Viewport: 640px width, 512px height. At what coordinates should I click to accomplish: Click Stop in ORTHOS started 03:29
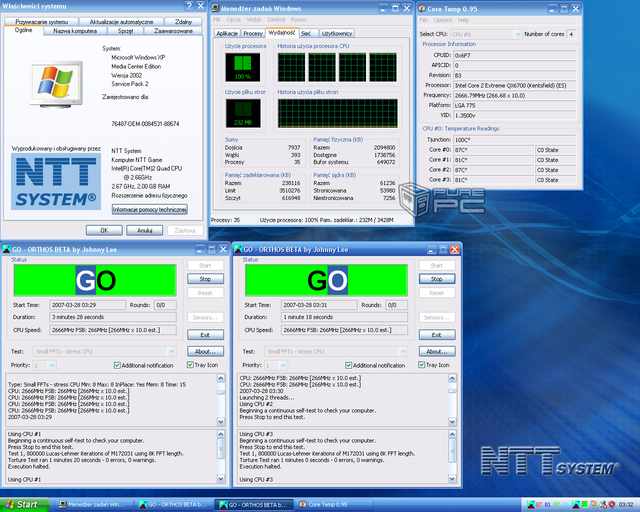205,279
